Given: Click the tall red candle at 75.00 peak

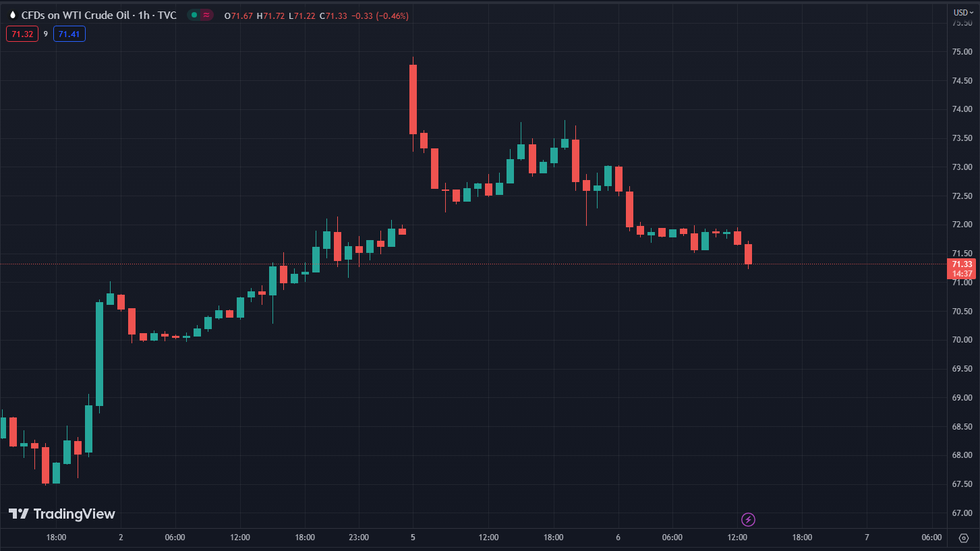Looking at the screenshot, I should pos(413,99).
